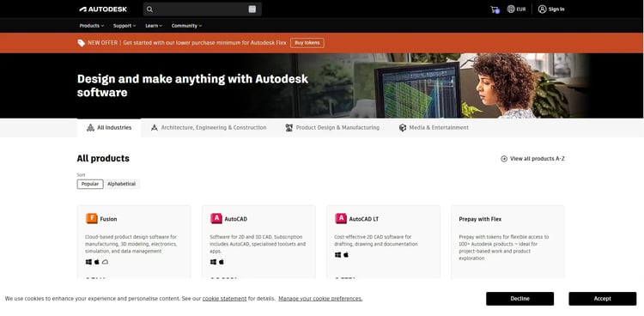Click the offer tag icon in orange banner

click(82, 43)
